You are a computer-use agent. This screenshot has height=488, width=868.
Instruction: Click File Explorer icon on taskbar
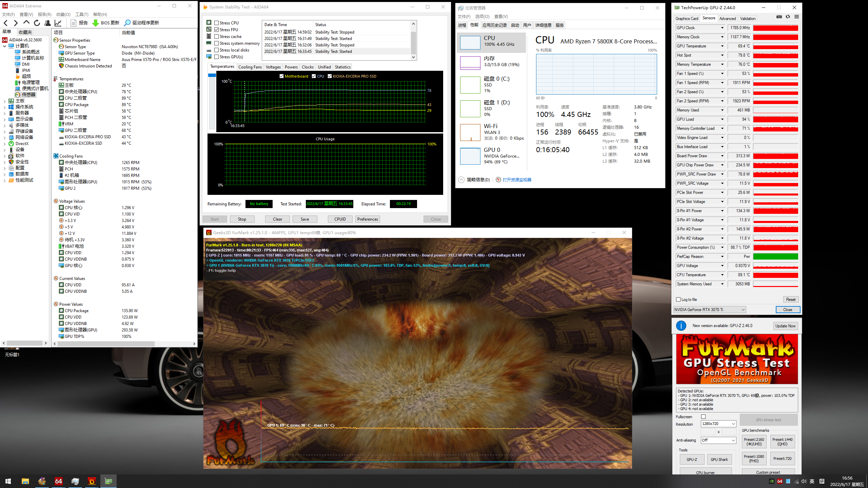pos(25,481)
